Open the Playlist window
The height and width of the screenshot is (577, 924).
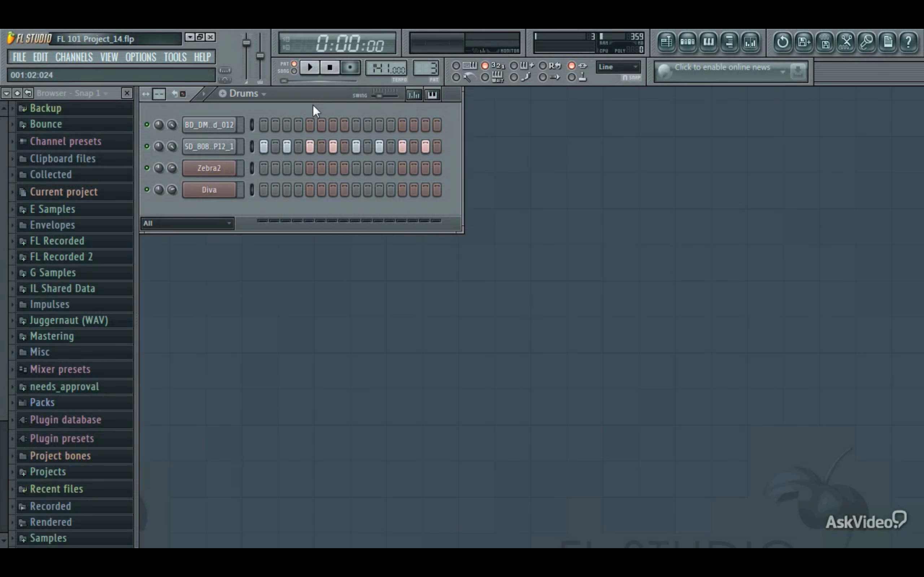[x=666, y=42]
